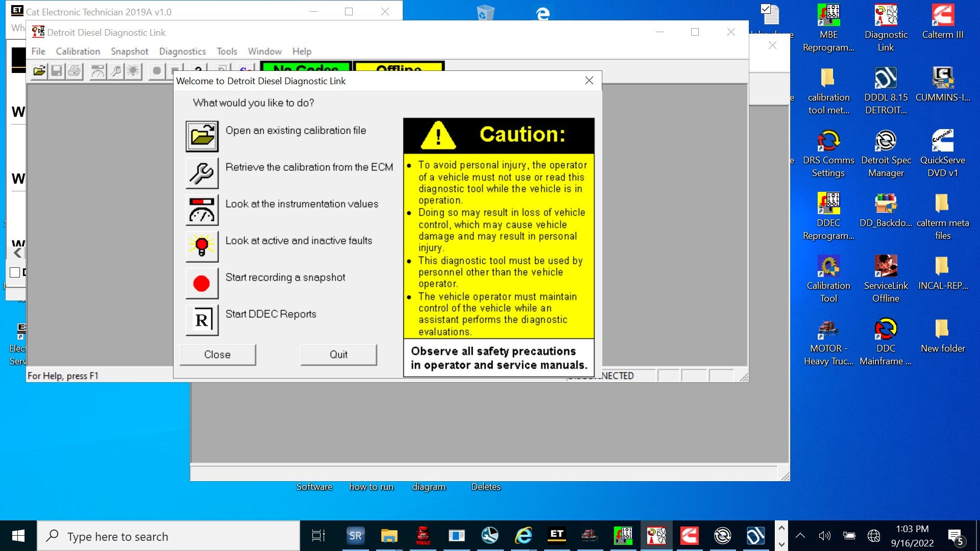Click the red record snapshot icon
This screenshot has height=551, width=980.
pos(202,283)
